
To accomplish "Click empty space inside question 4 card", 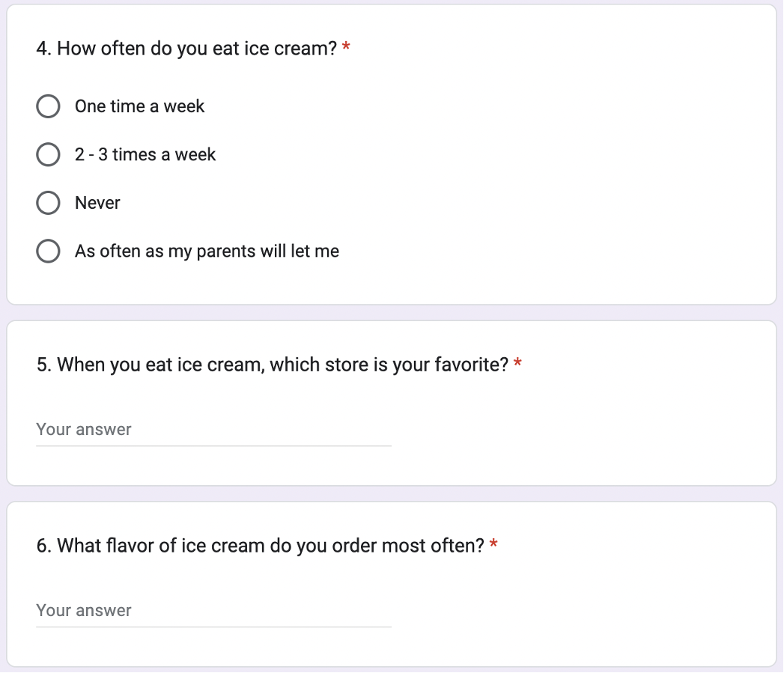I will 550,175.
